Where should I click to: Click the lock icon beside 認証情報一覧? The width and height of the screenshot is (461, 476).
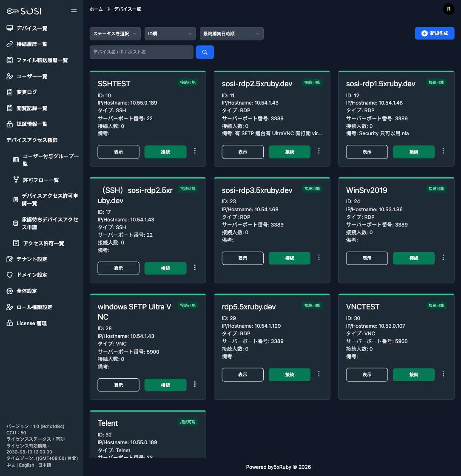click(10, 124)
